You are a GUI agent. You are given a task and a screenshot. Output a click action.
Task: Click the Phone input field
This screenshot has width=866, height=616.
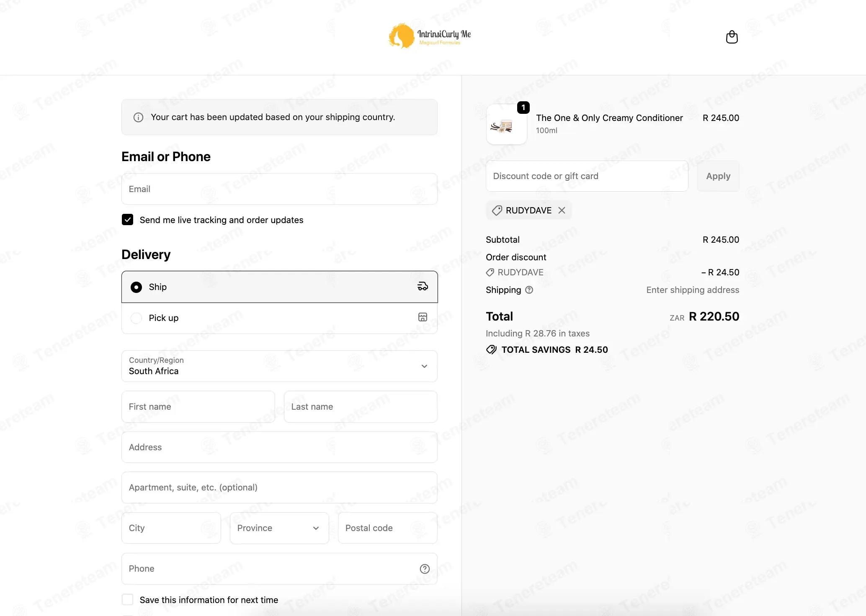280,569
